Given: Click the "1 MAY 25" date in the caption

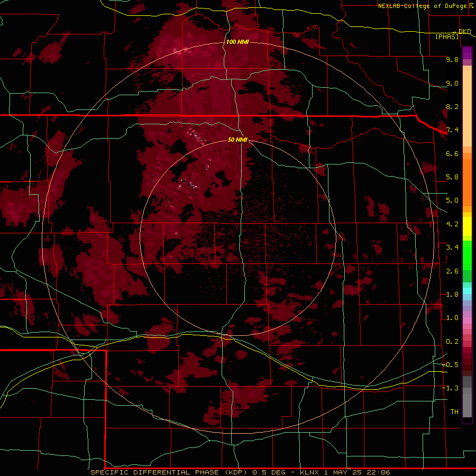Looking at the screenshot, I should (x=342, y=472).
